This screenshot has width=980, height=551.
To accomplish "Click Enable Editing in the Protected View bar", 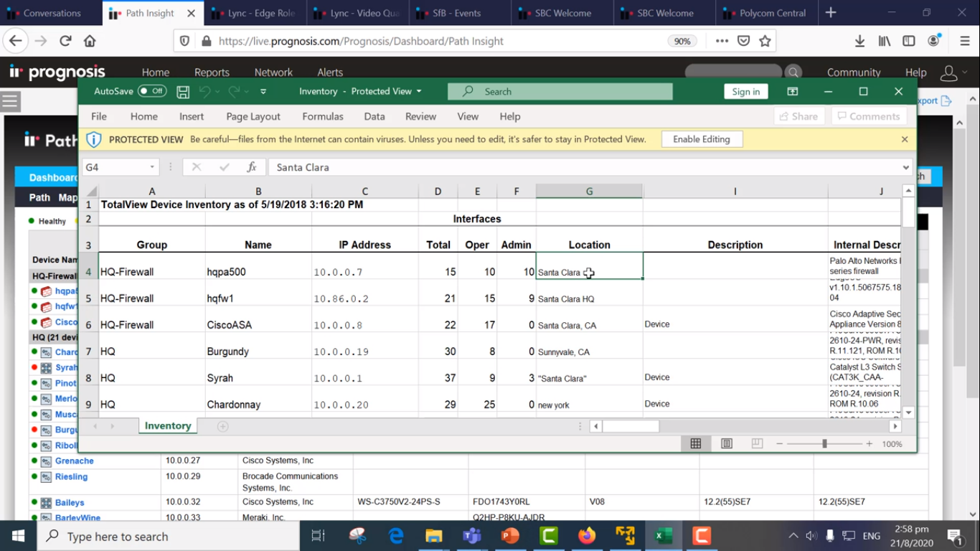I will [702, 139].
